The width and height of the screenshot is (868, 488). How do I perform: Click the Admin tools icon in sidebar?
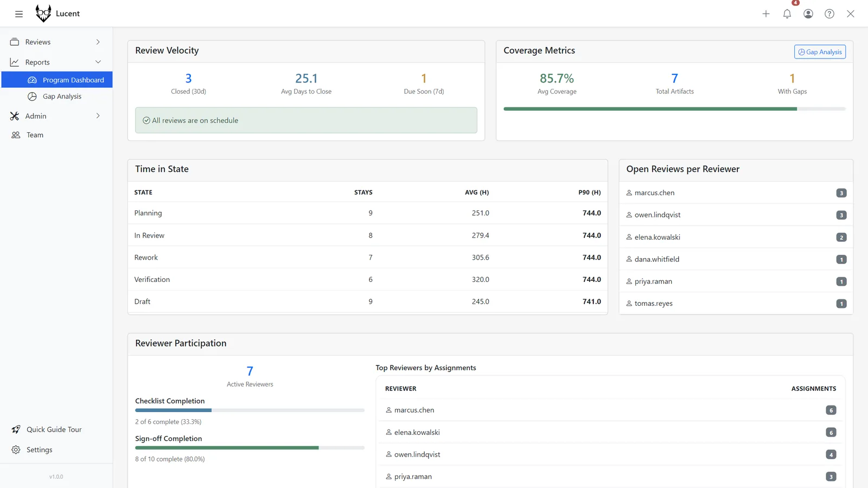click(15, 116)
